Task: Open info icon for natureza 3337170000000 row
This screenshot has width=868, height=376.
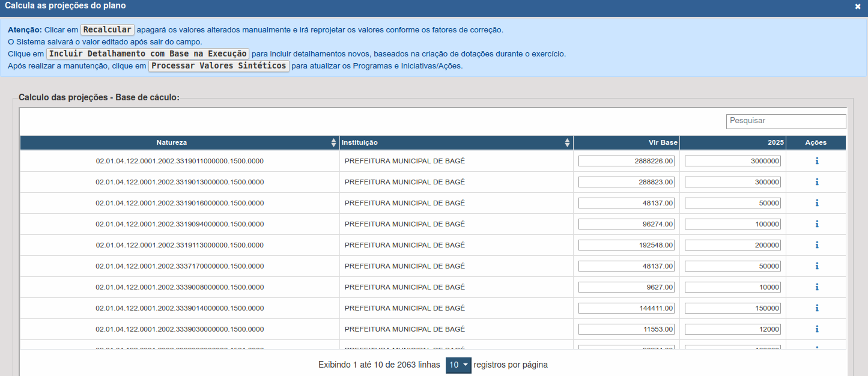Action: pyautogui.click(x=817, y=266)
